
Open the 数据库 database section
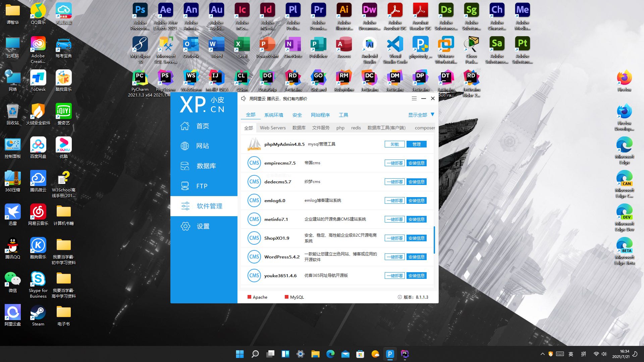click(x=206, y=166)
